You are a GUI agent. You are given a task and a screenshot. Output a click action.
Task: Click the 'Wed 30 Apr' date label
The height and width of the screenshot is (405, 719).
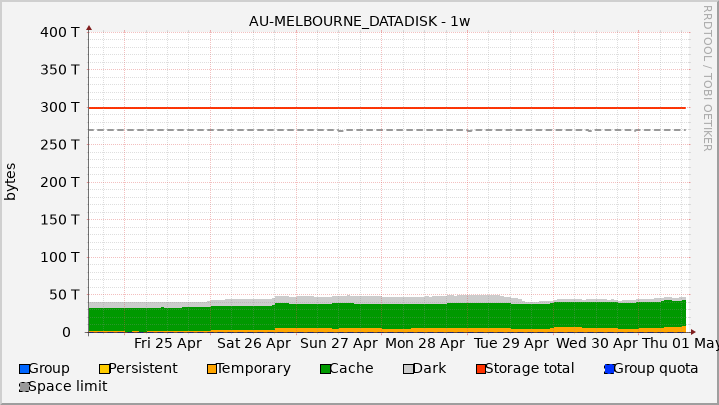pyautogui.click(x=597, y=344)
